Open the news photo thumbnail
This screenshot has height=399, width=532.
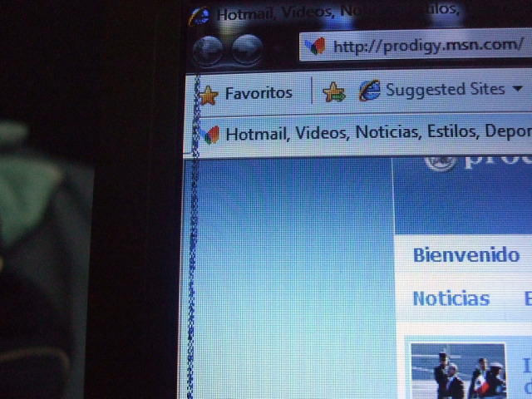pos(458,371)
